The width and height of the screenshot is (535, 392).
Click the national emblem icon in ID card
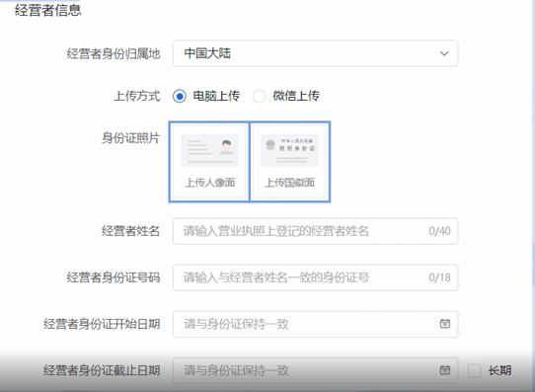[270, 145]
